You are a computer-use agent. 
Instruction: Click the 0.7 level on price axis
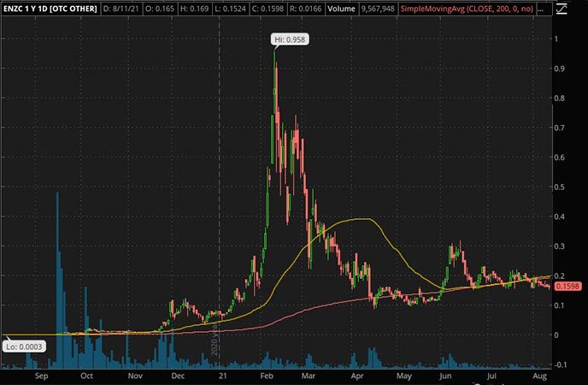(x=560, y=128)
